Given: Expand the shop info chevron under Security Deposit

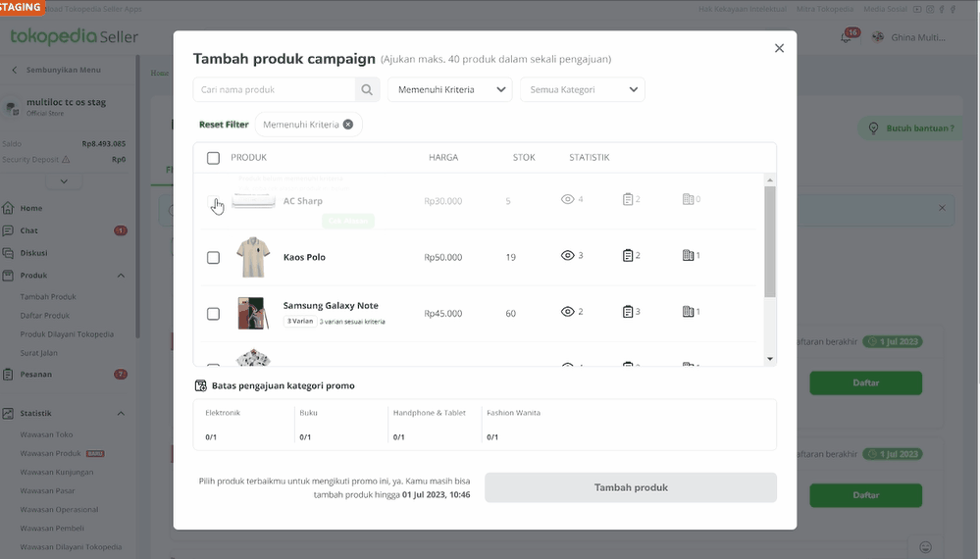Looking at the screenshot, I should coord(64,181).
